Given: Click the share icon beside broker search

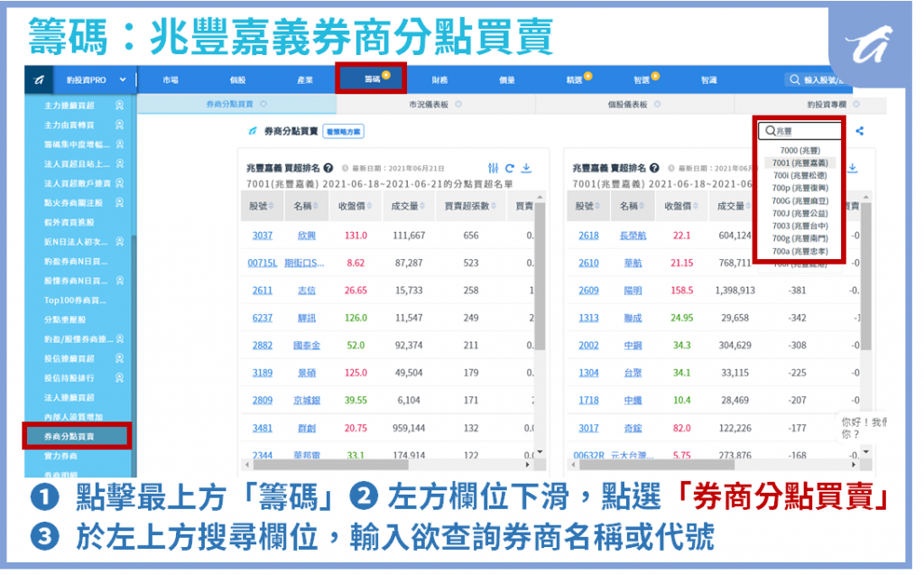Looking at the screenshot, I should tap(860, 131).
